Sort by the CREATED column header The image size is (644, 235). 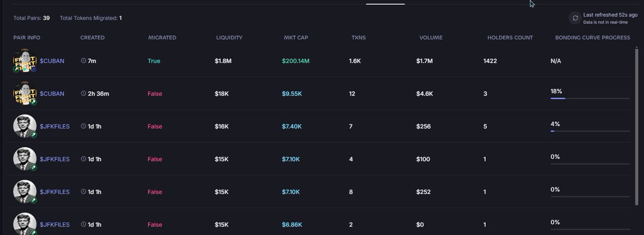pos(92,38)
